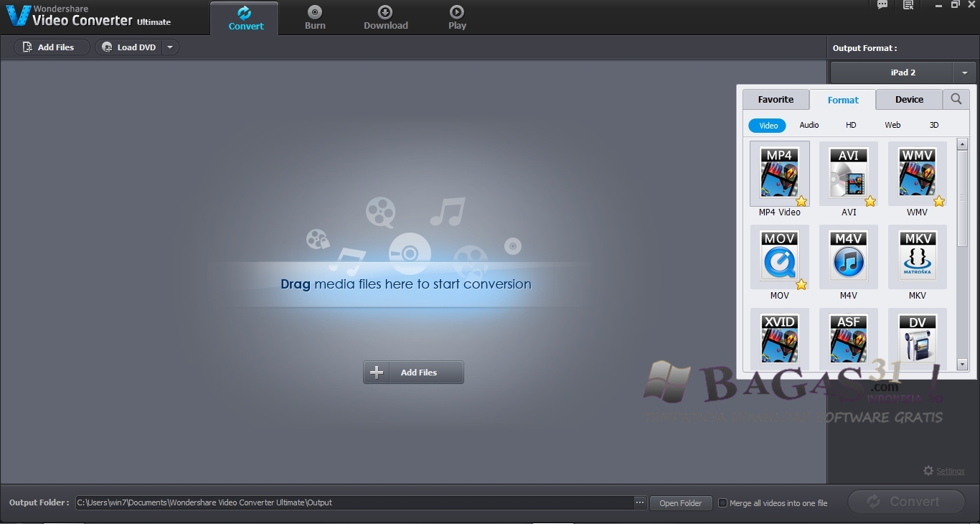Filter formats by Web category

(892, 125)
